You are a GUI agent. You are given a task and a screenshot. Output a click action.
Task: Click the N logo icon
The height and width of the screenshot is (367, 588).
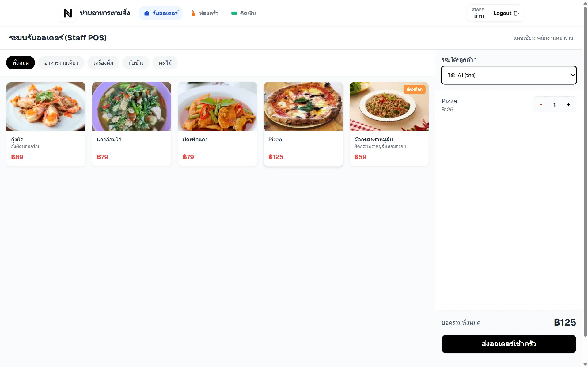67,13
